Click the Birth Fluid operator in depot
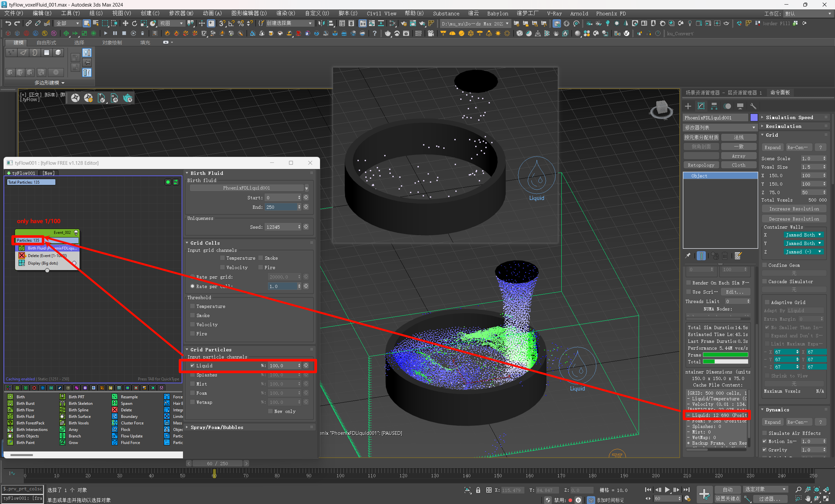Image resolution: width=835 pixels, height=504 pixels. [25, 416]
